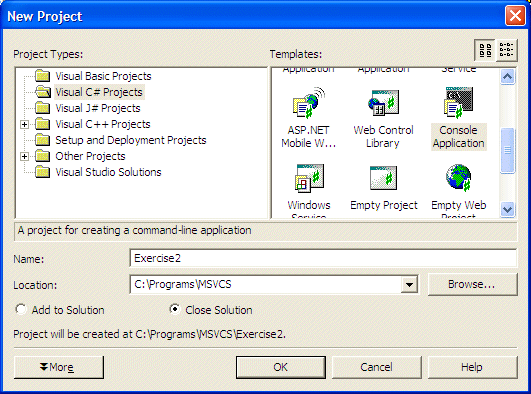The height and width of the screenshot is (394, 531).
Task: Click the Cancel button
Action: point(377,367)
